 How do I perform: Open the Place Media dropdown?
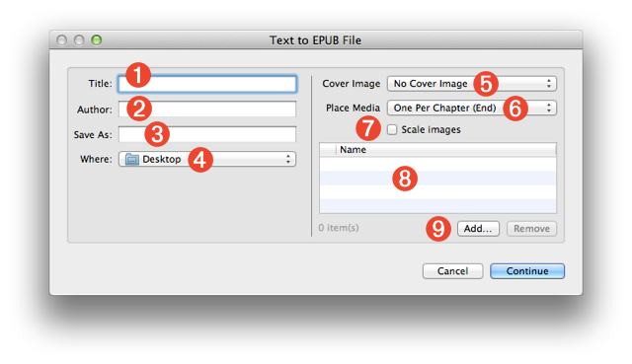472,108
